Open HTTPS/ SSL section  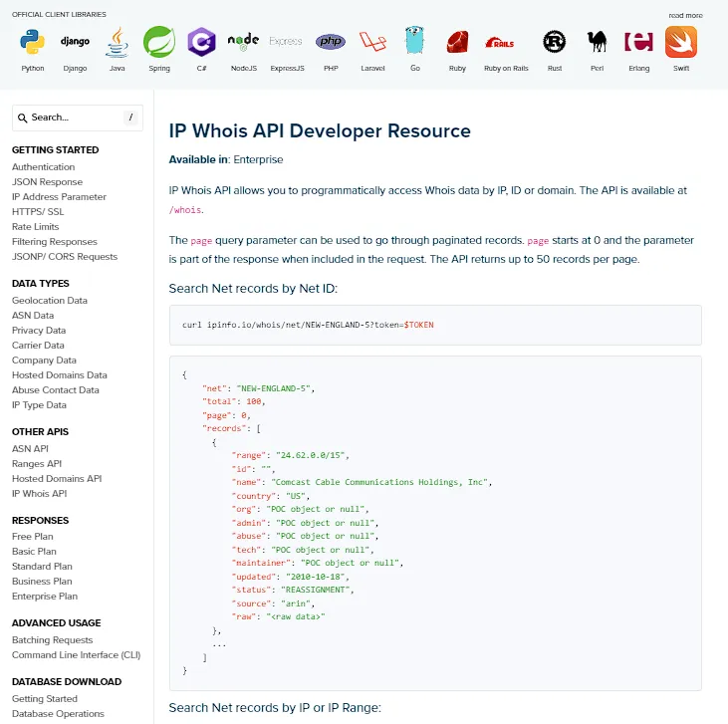pyautogui.click(x=38, y=211)
